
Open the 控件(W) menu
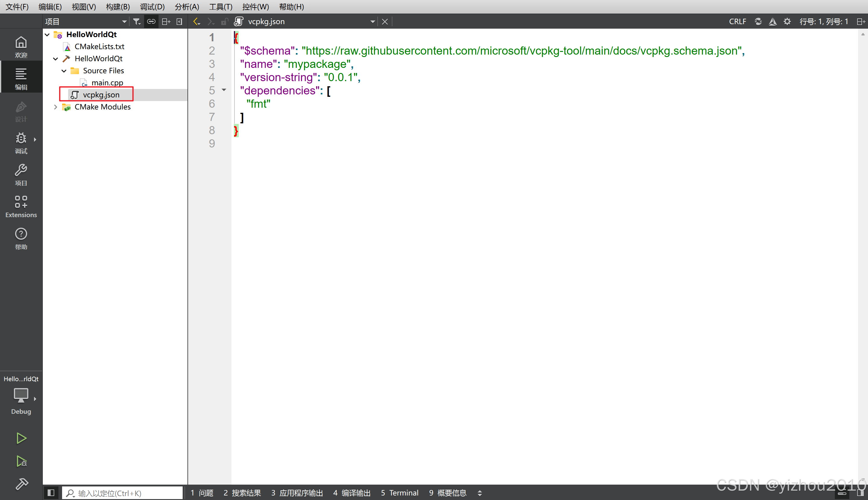tap(255, 7)
